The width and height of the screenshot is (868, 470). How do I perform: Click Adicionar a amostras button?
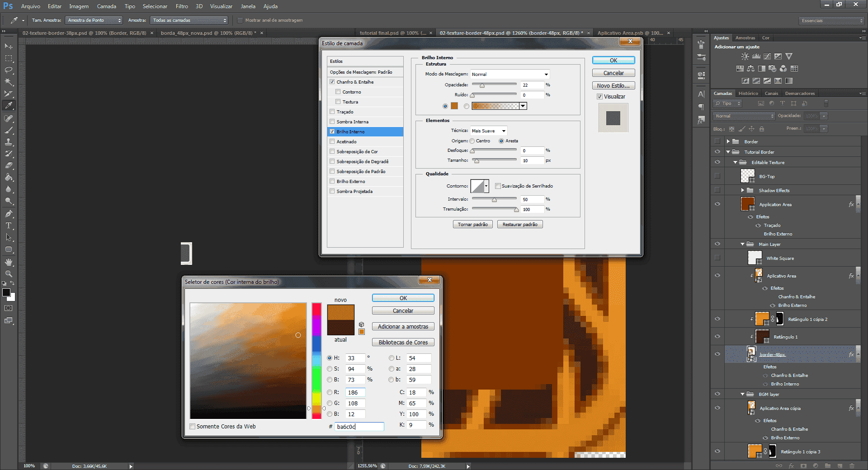403,327
